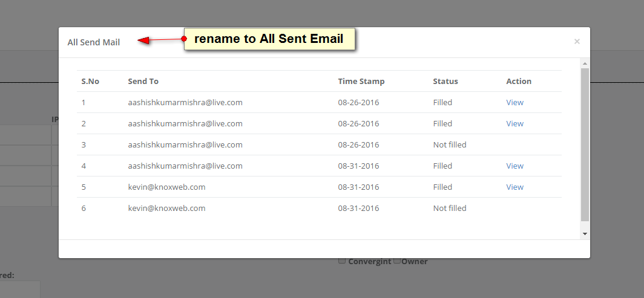The image size is (644, 298).
Task: Click the Send To column header
Action: [x=143, y=81]
